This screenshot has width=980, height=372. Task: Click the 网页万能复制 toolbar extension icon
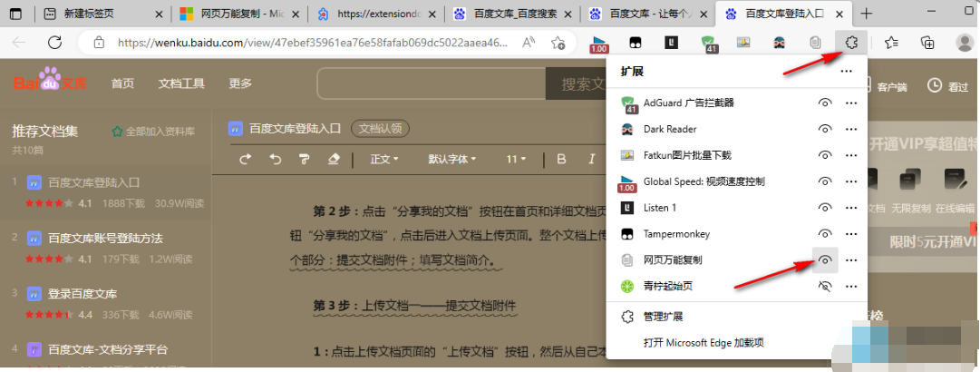(x=815, y=43)
